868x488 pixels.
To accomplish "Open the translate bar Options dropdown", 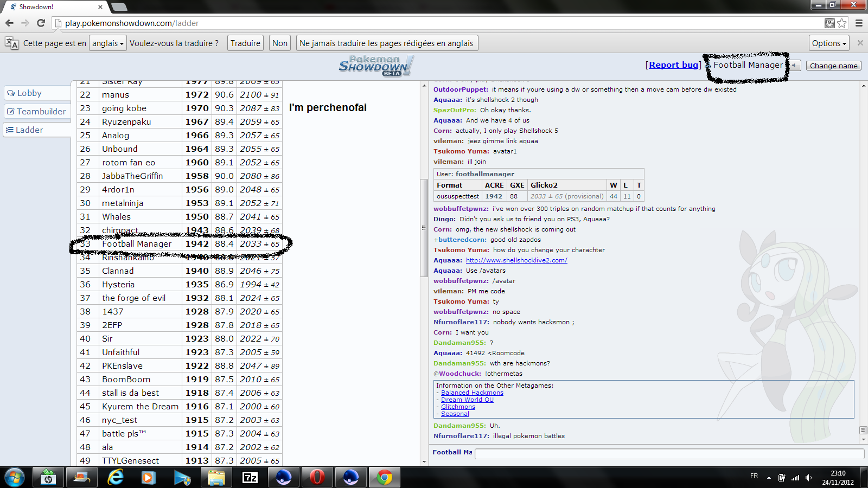I will [x=829, y=43].
